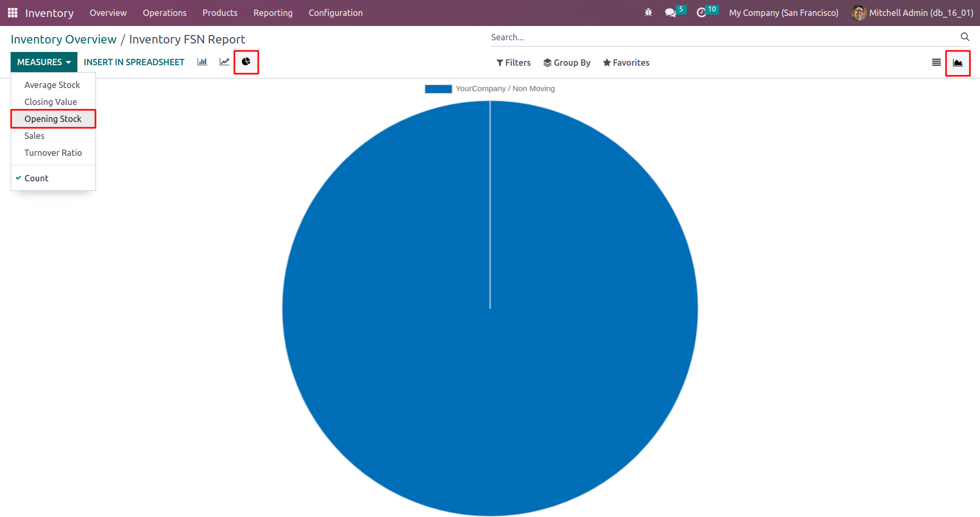Open the Operations menu
The height and width of the screenshot is (517, 980).
[164, 13]
